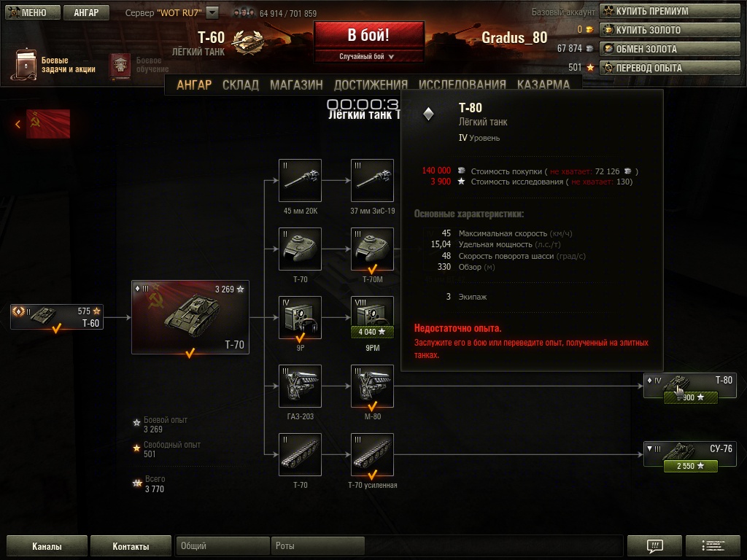Open the chat messages icon
The image size is (747, 560).
654,545
